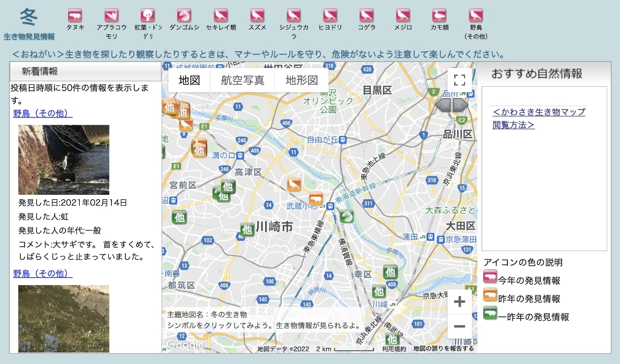Select the タヌキ category icon

coord(75,15)
